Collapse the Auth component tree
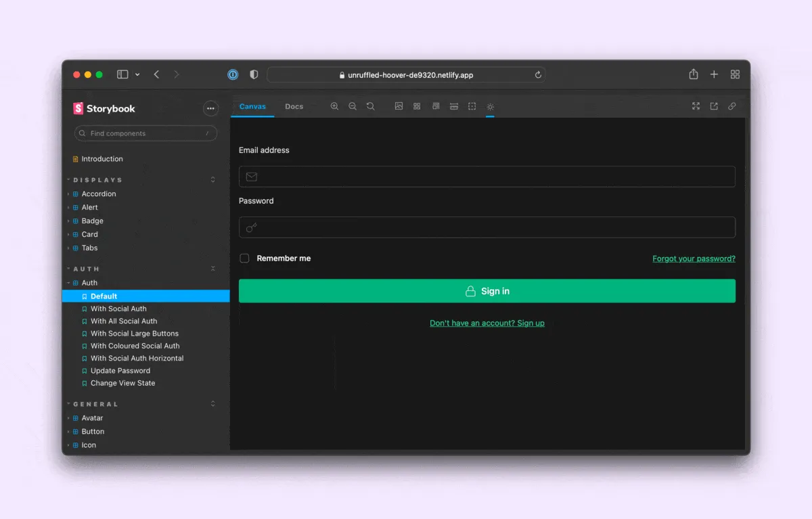Viewport: 812px width, 519px height. pos(89,283)
